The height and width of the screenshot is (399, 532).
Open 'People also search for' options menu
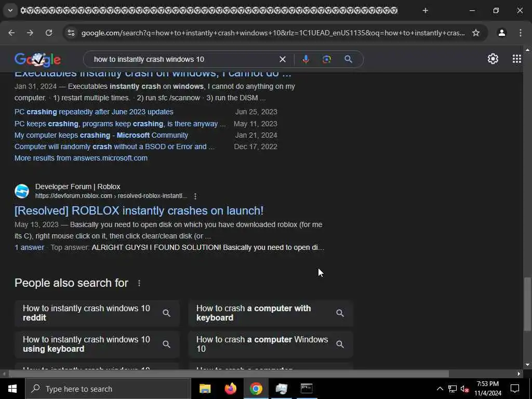(x=139, y=283)
